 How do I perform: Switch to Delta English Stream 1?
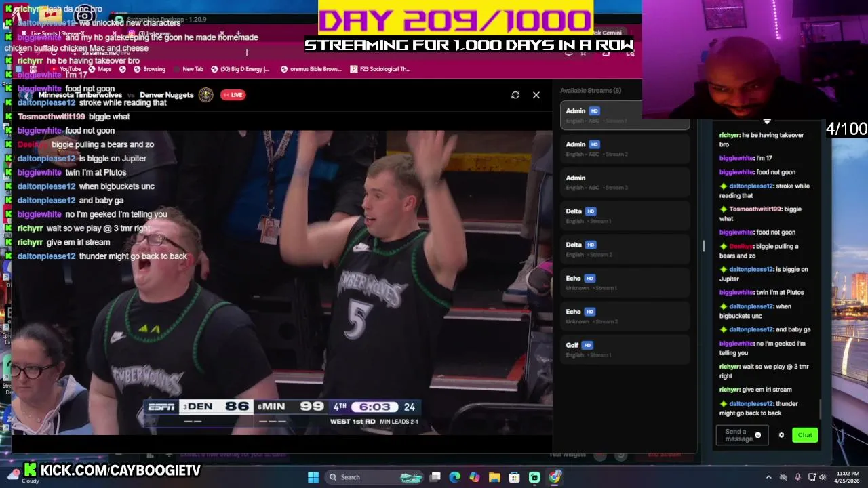point(625,216)
